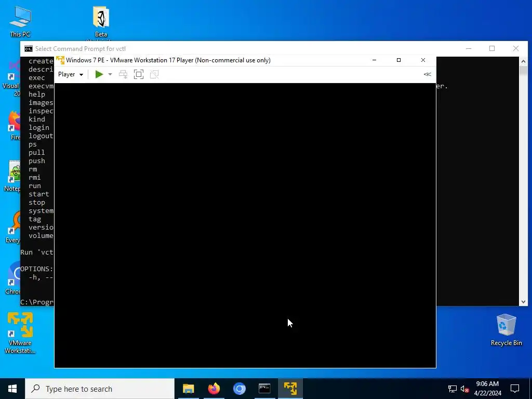The image size is (532, 399).
Task: Click the VMware Player title bar icon
Action: pos(60,60)
